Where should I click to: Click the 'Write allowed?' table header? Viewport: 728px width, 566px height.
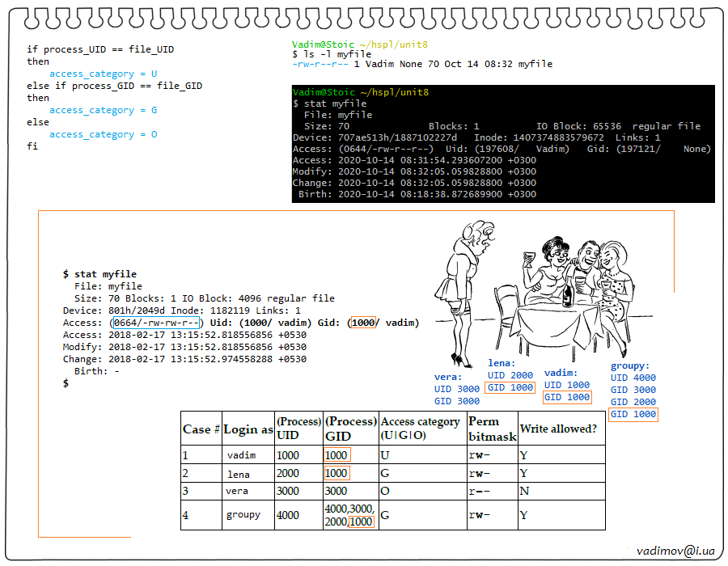pyautogui.click(x=558, y=429)
